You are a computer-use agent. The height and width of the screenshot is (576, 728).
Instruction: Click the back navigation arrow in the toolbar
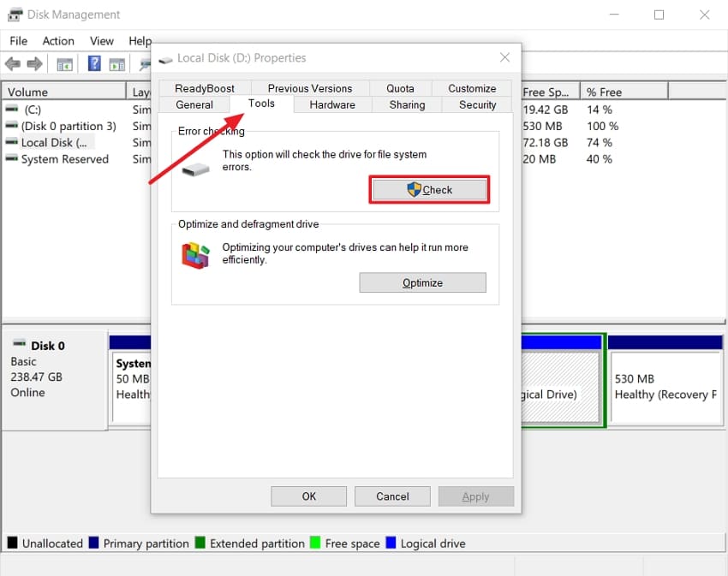[13, 63]
